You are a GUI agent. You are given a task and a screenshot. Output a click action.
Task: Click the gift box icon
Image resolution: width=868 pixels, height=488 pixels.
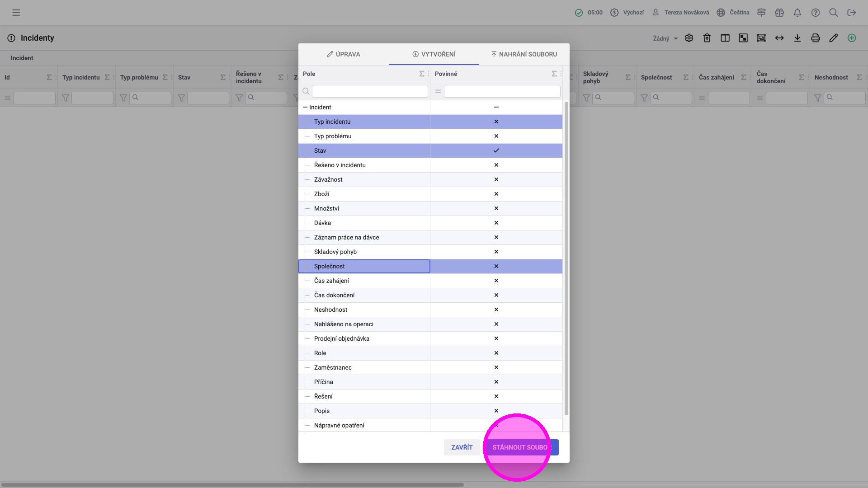click(779, 13)
